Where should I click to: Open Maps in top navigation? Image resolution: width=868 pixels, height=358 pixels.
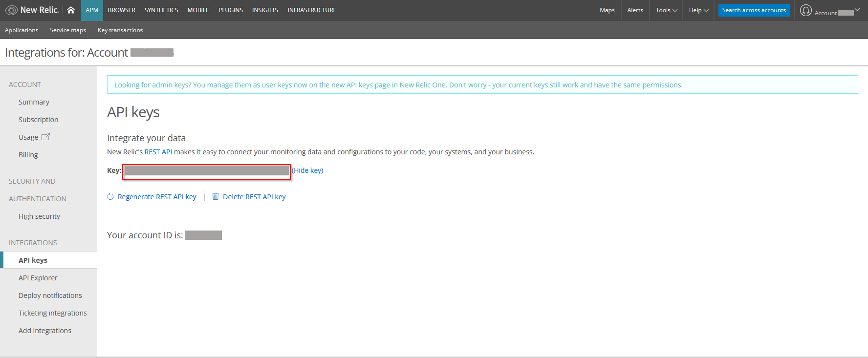pyautogui.click(x=607, y=10)
